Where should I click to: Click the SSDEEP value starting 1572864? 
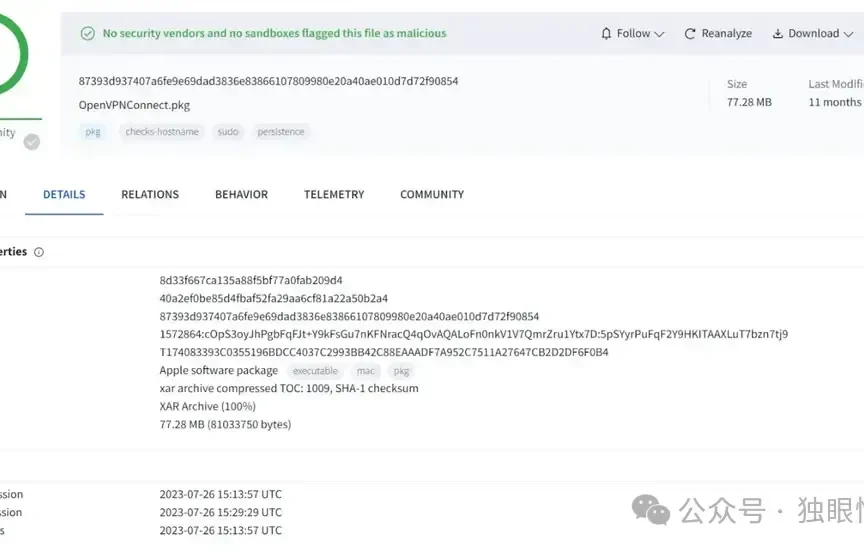(x=474, y=334)
